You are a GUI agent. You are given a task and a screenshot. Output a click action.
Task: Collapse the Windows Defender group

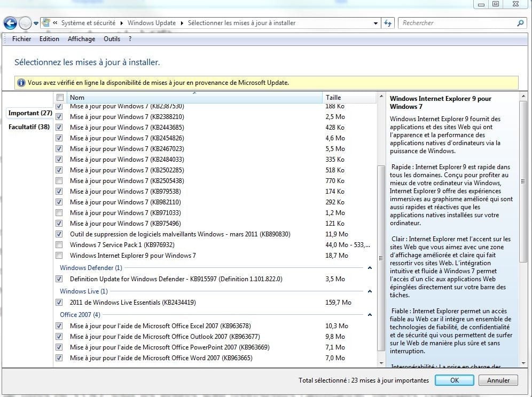(x=370, y=268)
